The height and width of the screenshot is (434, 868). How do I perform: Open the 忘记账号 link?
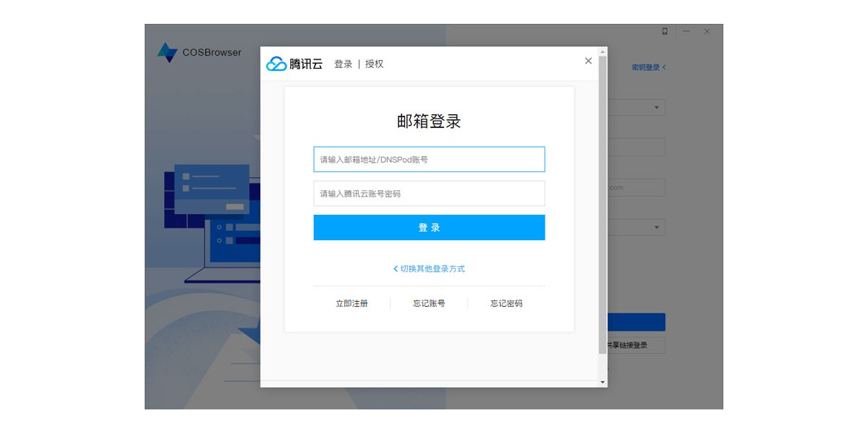click(x=429, y=303)
